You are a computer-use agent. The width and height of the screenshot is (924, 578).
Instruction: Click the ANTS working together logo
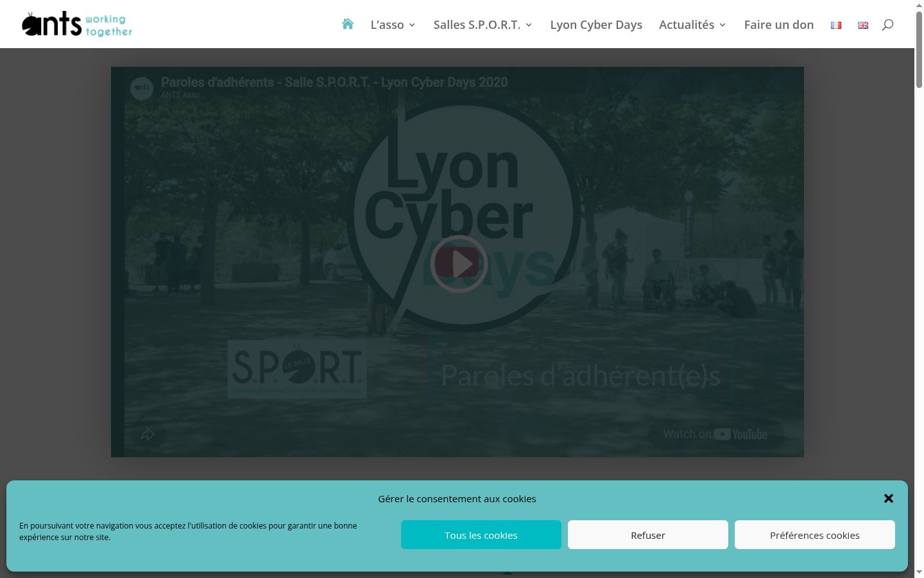pyautogui.click(x=77, y=24)
